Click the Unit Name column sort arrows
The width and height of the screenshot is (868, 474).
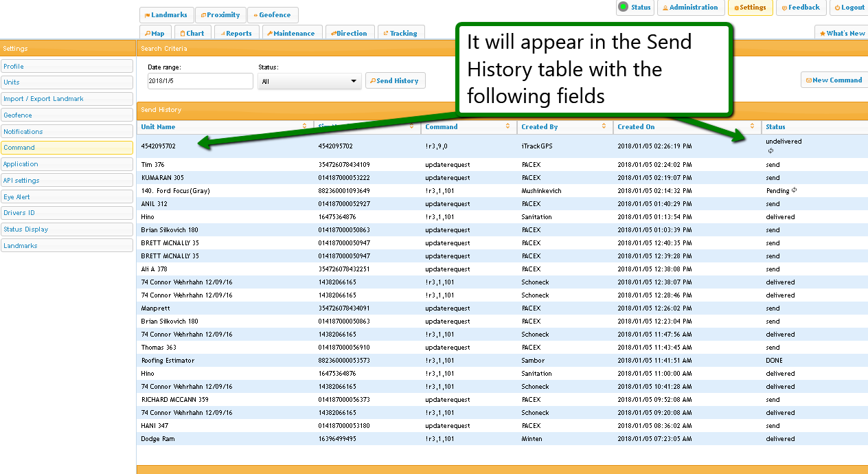click(305, 126)
